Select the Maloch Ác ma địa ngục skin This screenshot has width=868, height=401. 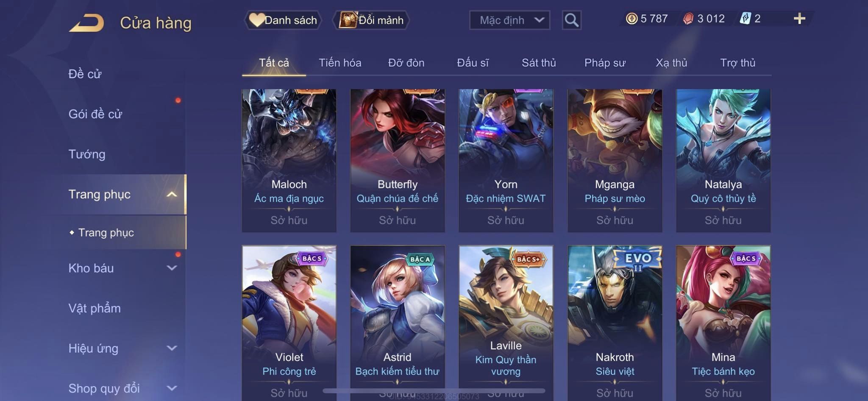click(x=289, y=160)
